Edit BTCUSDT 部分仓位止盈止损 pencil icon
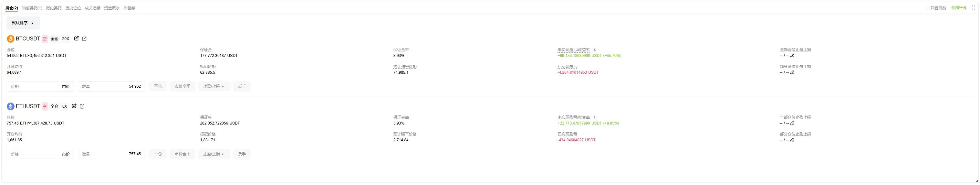This screenshot has height=185, width=980. 792,72
